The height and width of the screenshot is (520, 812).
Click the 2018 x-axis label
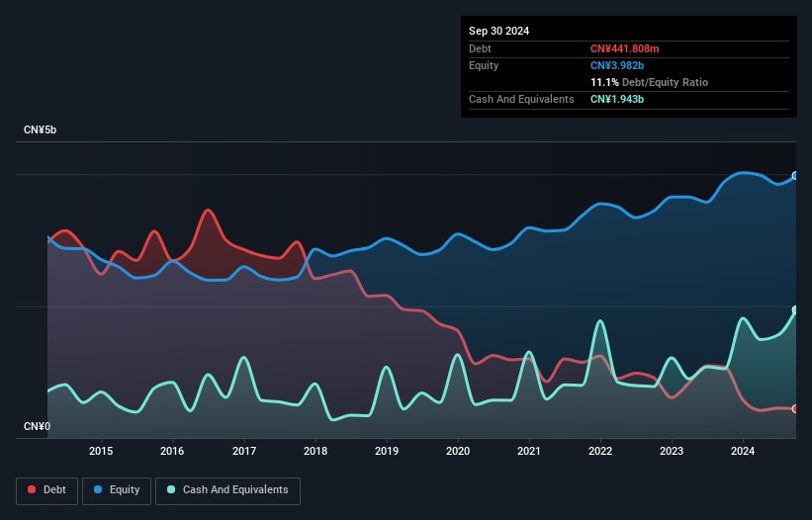(316, 452)
